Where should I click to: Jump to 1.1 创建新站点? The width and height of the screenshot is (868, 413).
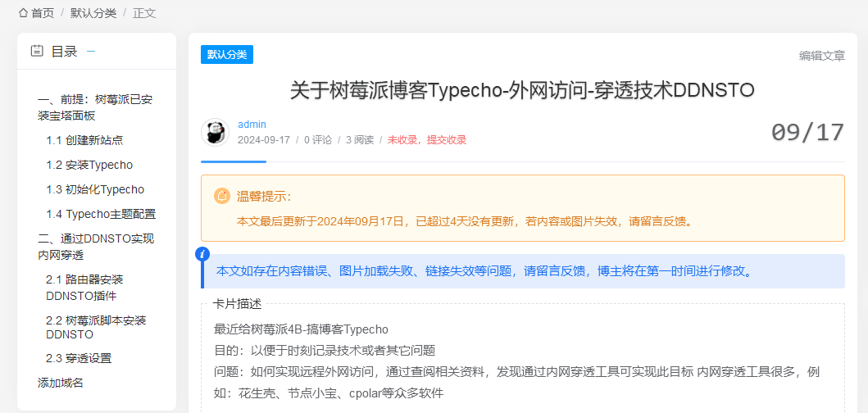[x=84, y=141]
